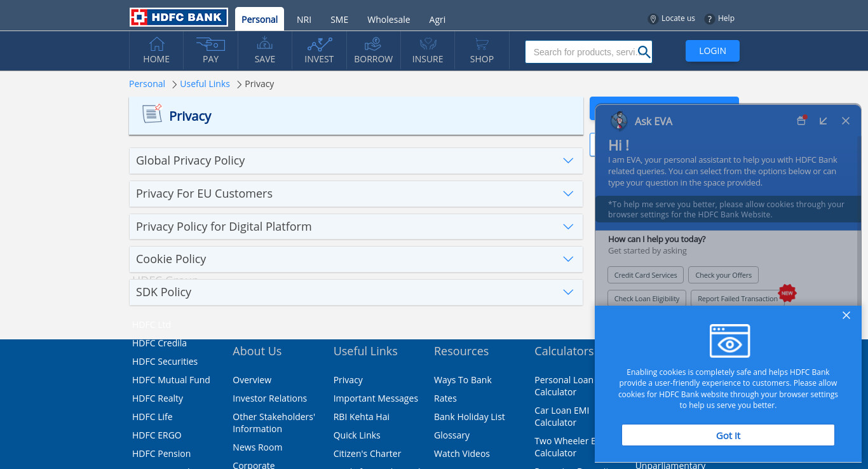
Task: Click the Privacy page document icon
Action: [152, 114]
